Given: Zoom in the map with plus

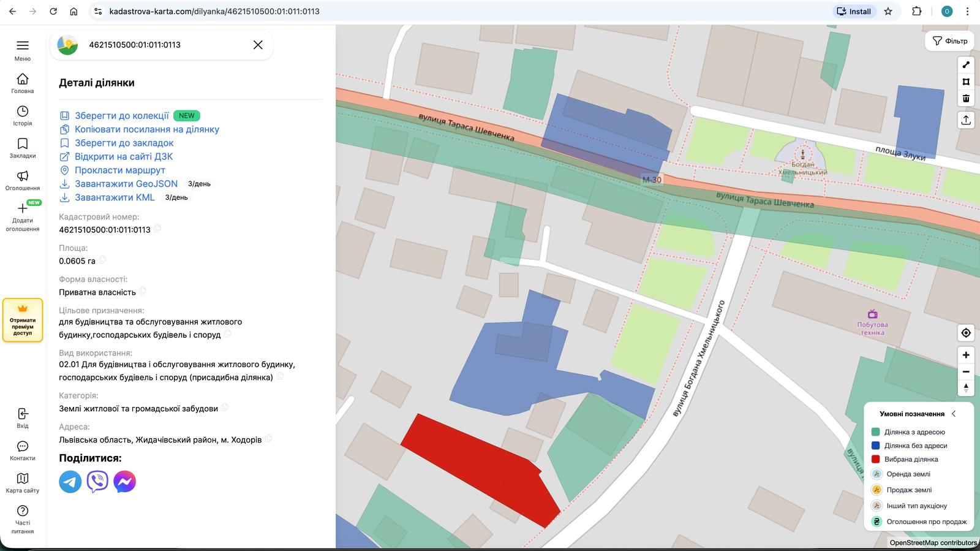Looking at the screenshot, I should [966, 355].
